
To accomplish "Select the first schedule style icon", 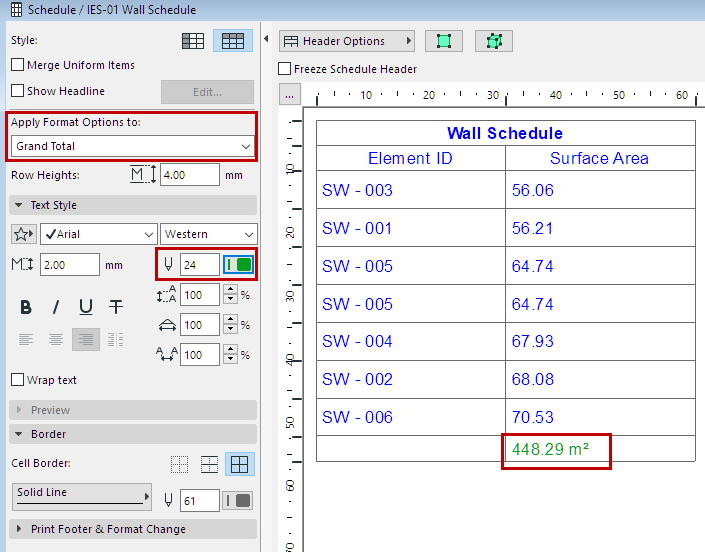I will [193, 41].
